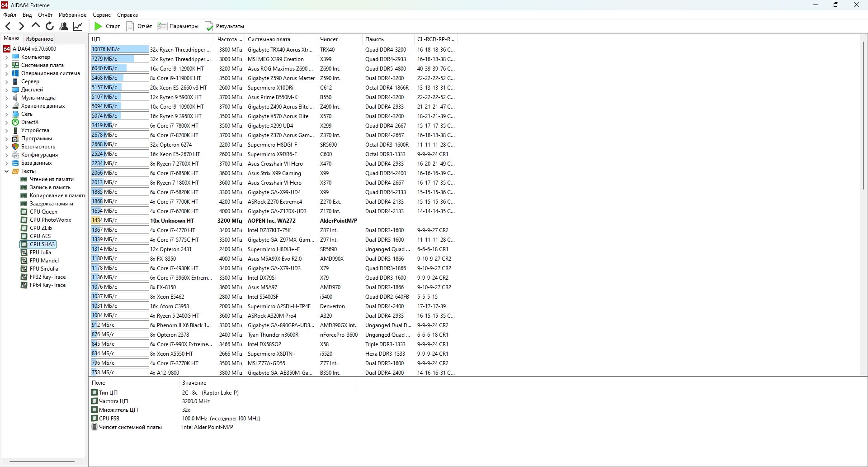Open the Сервис menu

tap(102, 15)
